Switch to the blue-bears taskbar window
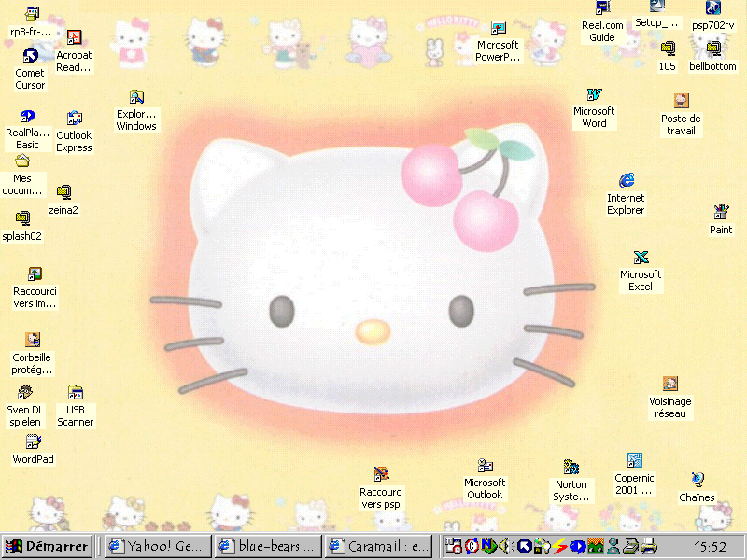 click(x=269, y=546)
